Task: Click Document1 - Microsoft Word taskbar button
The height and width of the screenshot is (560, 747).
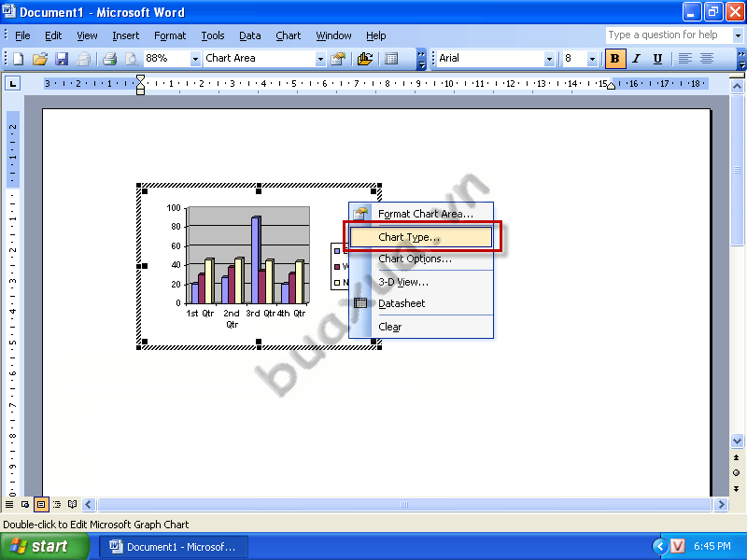Action: [174, 547]
